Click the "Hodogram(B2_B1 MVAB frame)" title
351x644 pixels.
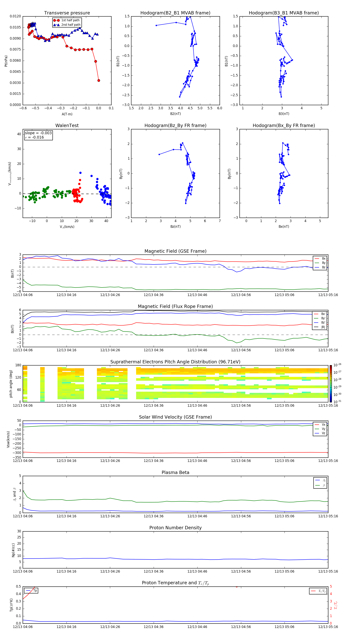[175, 13]
